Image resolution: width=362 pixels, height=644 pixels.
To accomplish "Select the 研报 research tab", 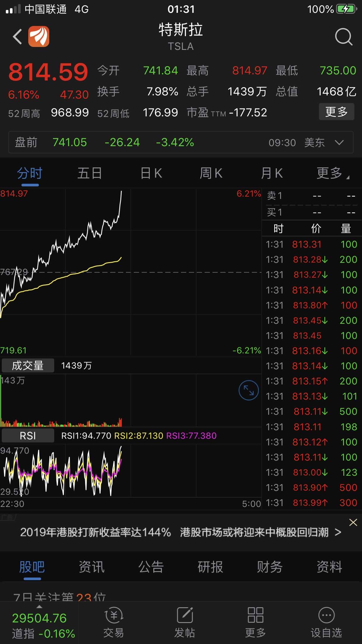I will point(210,568).
